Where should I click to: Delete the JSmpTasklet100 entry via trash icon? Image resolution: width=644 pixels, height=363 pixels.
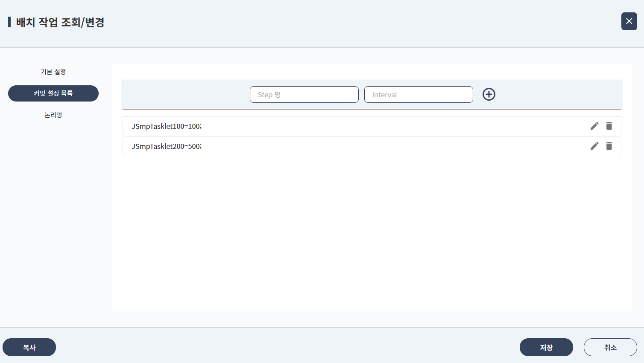click(x=609, y=126)
